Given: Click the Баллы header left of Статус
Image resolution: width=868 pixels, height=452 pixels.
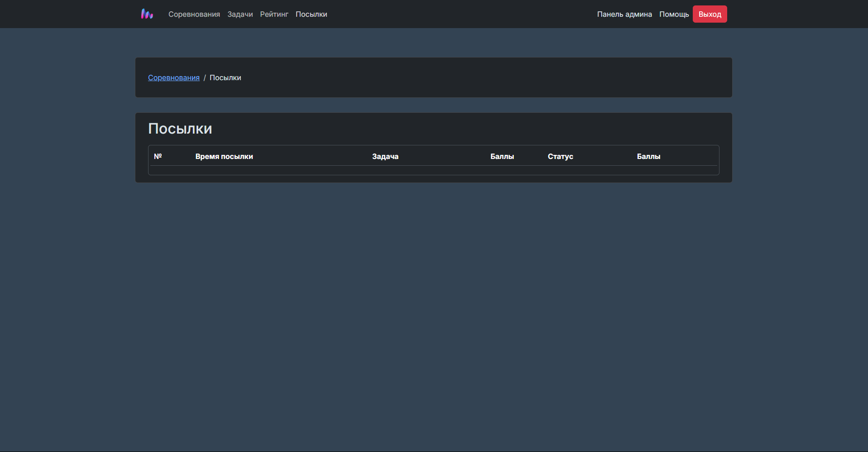Looking at the screenshot, I should pyautogui.click(x=502, y=157).
